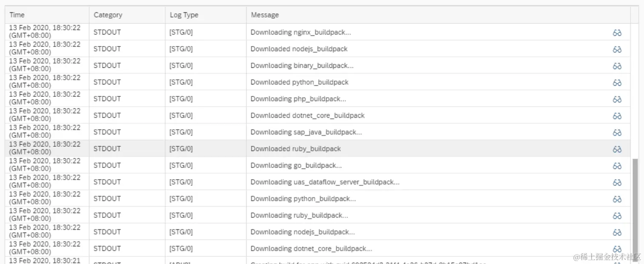This screenshot has width=644, height=264.
Task: Select message 'Downloading ruby_buildpack...'
Action: click(x=299, y=215)
